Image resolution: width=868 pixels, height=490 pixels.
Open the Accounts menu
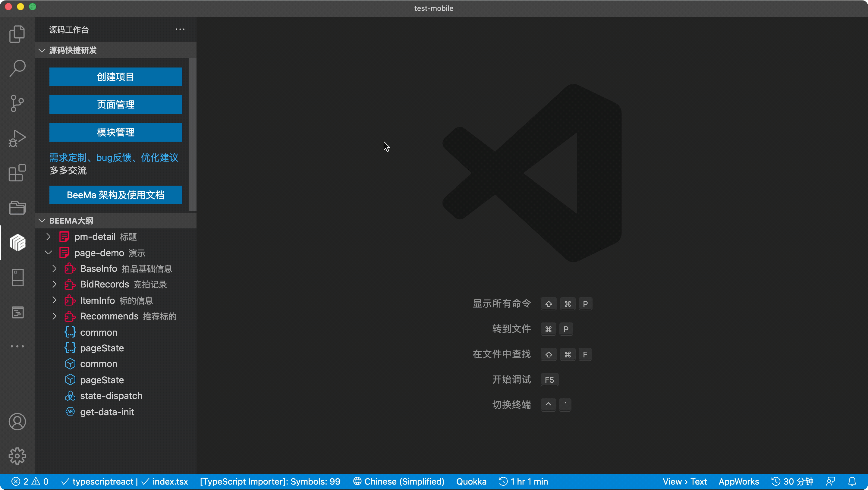(17, 422)
